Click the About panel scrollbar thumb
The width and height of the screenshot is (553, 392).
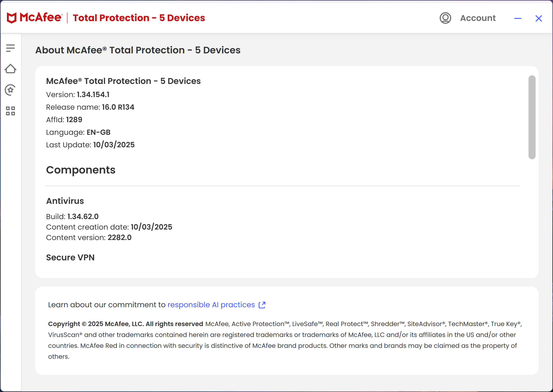click(532, 117)
